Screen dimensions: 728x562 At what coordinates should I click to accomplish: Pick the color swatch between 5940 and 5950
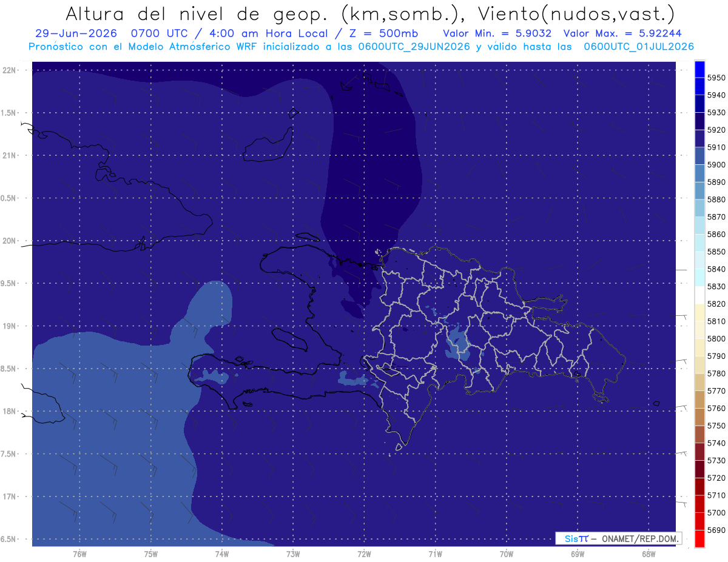(699, 86)
